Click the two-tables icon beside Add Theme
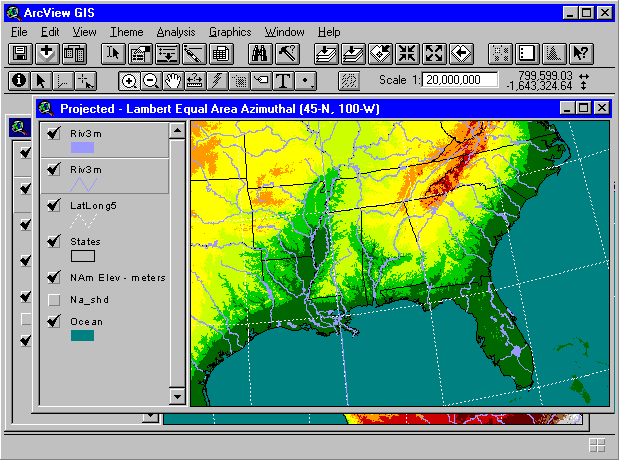The width and height of the screenshot is (619, 460). coord(74,54)
